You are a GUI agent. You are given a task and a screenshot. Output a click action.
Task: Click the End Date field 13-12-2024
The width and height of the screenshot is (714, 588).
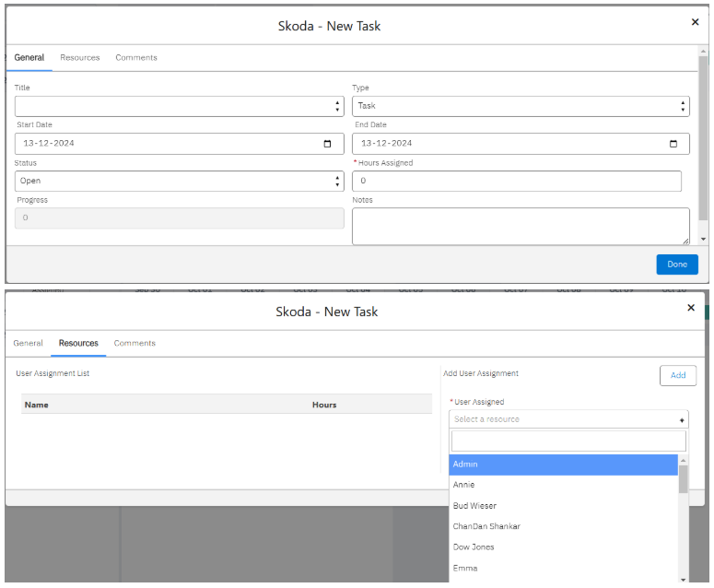pos(521,144)
